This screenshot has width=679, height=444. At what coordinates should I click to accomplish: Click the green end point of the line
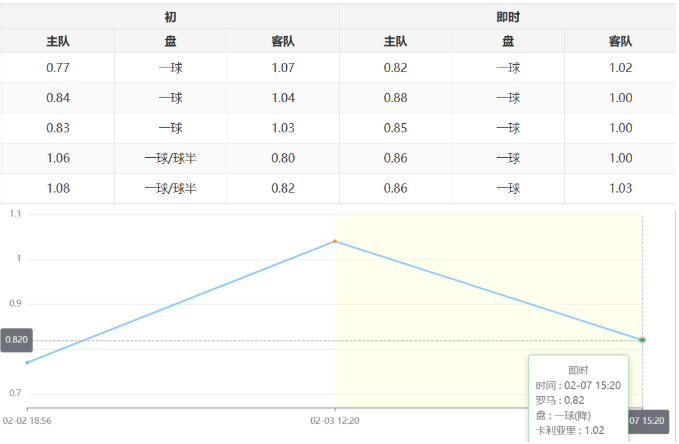tap(642, 340)
